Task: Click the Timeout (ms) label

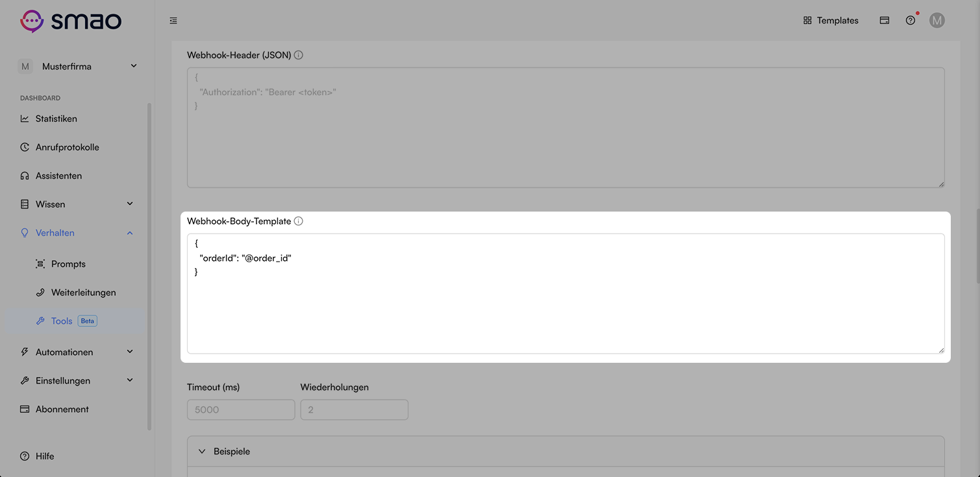Action: click(213, 387)
